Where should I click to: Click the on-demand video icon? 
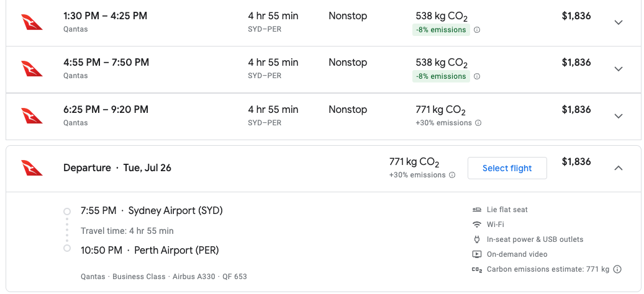pyautogui.click(x=477, y=254)
